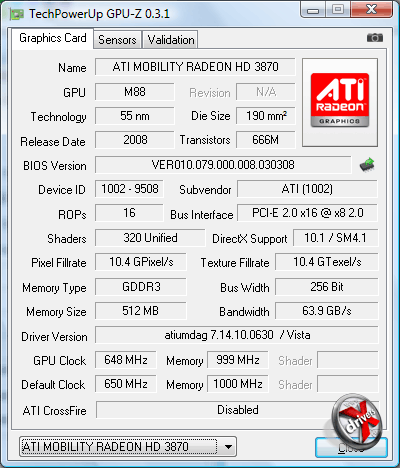Click the Die Size value 190 mm²
The image size is (400, 468).
point(266,116)
